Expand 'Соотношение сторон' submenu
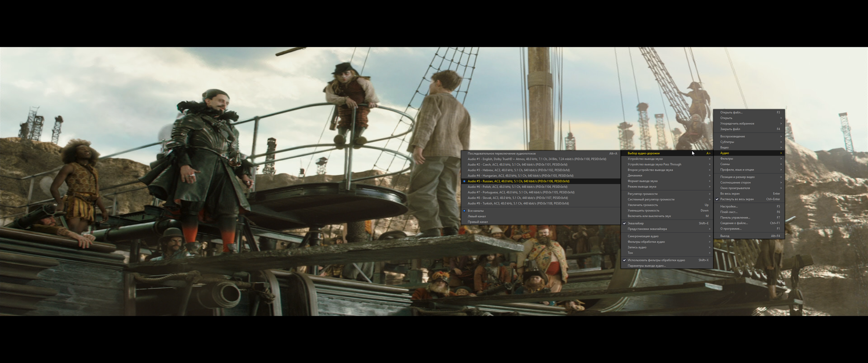 point(749,183)
